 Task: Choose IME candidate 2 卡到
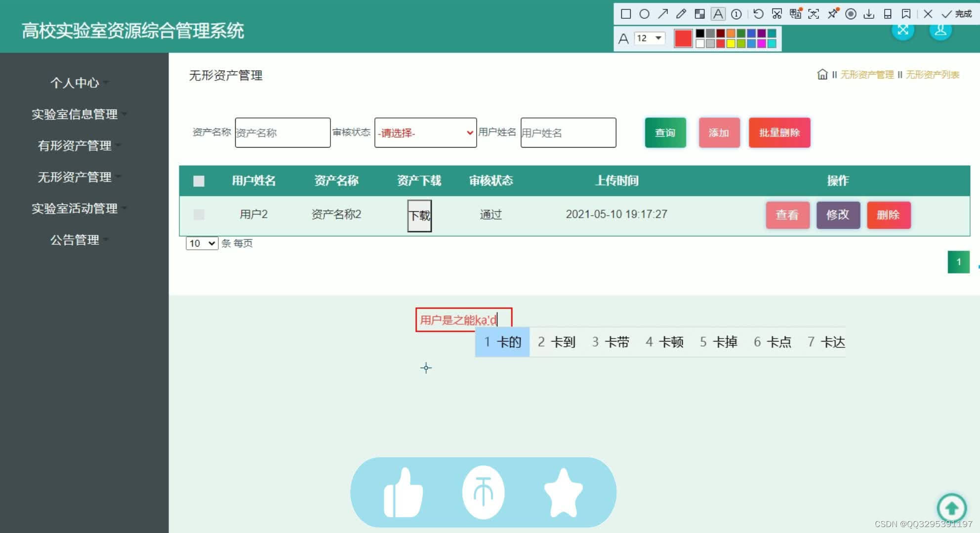557,342
